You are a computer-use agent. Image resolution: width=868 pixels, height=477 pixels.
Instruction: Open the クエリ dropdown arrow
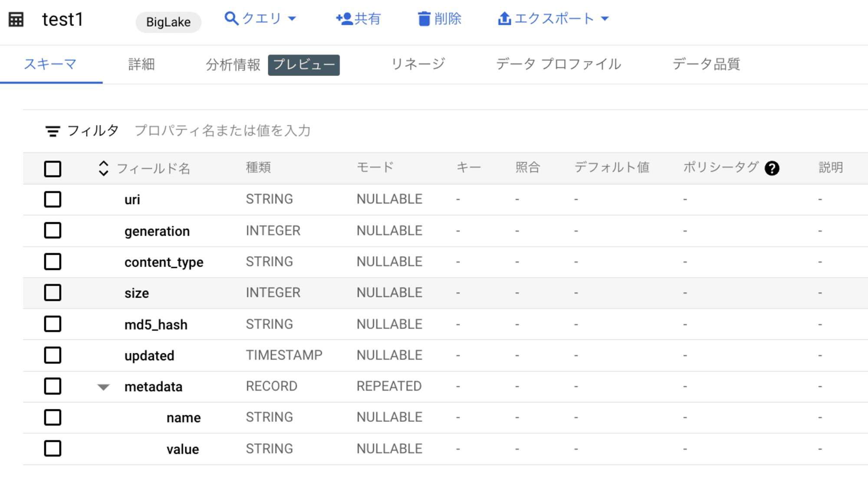292,19
